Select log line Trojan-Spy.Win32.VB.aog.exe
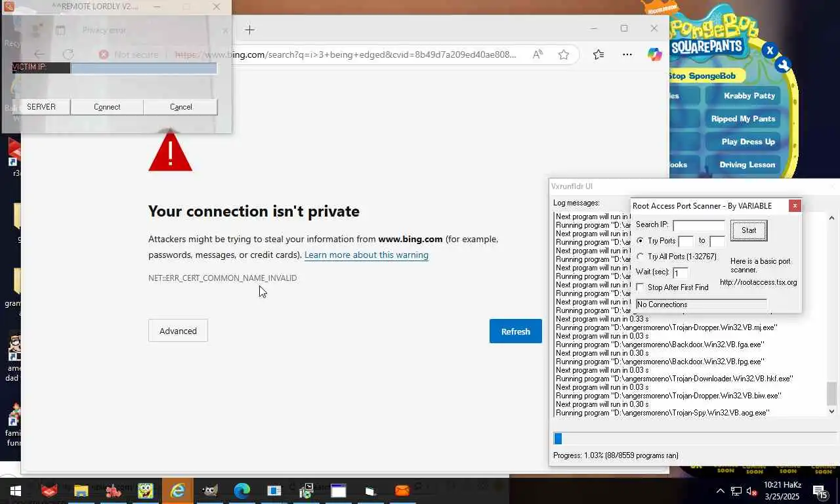 (662, 412)
